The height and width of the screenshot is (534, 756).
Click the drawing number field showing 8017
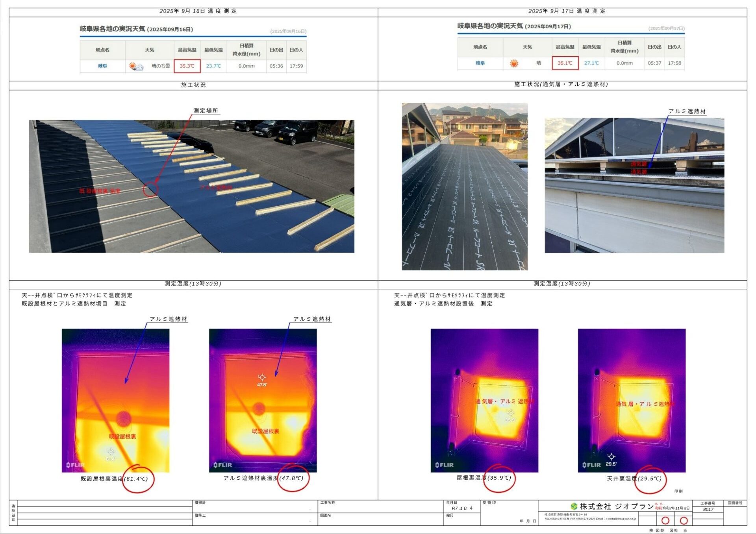(x=708, y=509)
